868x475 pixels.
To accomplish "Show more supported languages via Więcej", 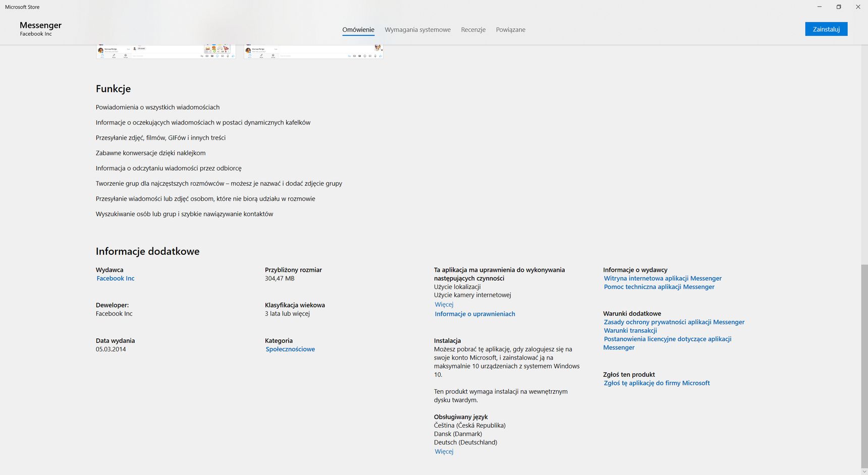I will click(x=444, y=451).
